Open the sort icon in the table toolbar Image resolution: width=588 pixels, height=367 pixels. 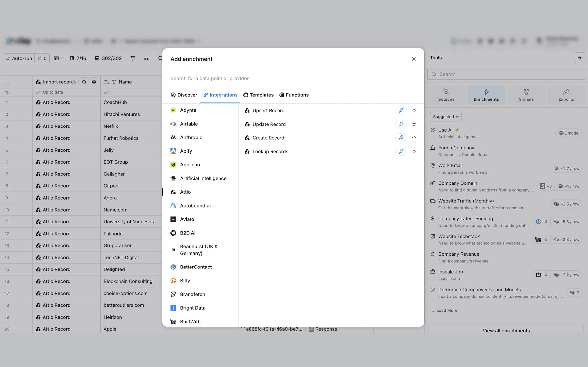146,58
